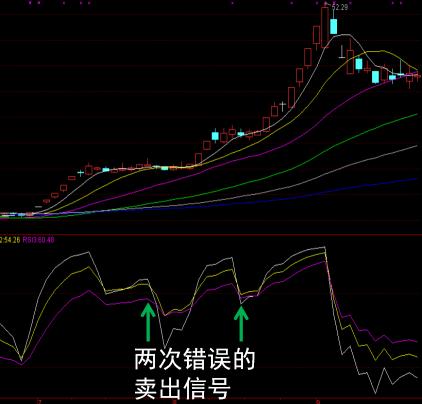This screenshot has width=422, height=404.
Task: Select the yellow 54.26 RSI value label
Action: (x=10, y=240)
